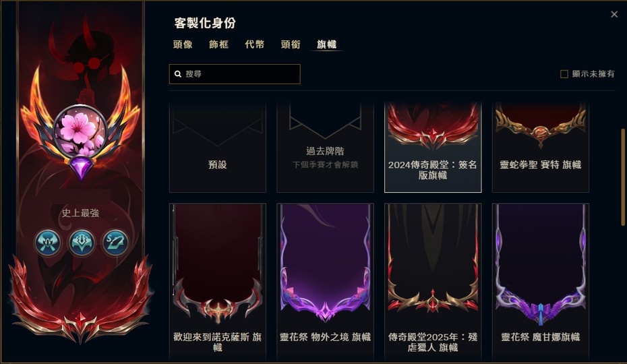Image resolution: width=627 pixels, height=364 pixels.
Task: Select the 旗幟 tab
Action: pos(327,44)
